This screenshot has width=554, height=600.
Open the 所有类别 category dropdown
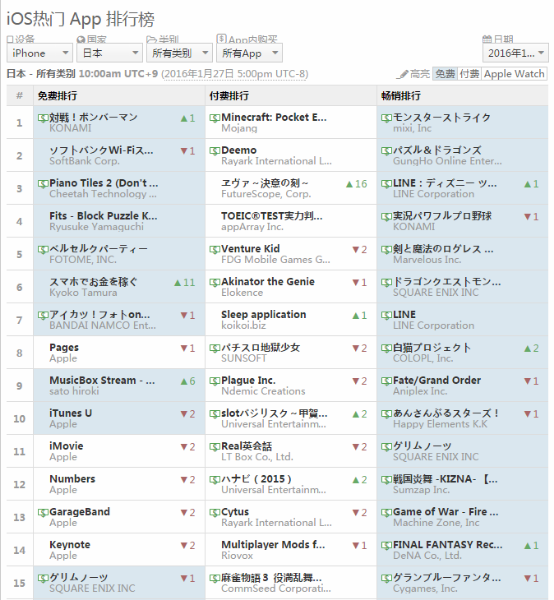tap(179, 53)
